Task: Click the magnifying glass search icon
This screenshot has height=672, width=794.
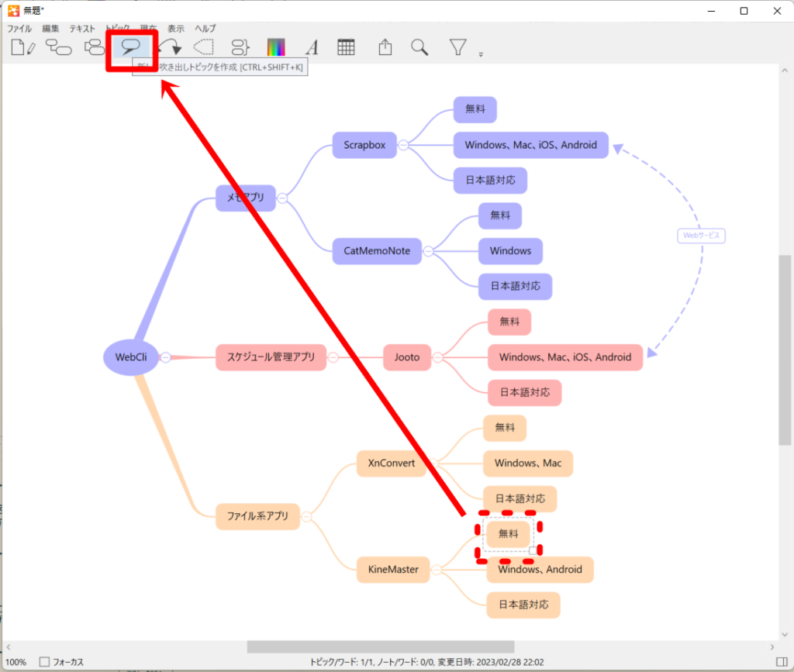Action: point(419,48)
